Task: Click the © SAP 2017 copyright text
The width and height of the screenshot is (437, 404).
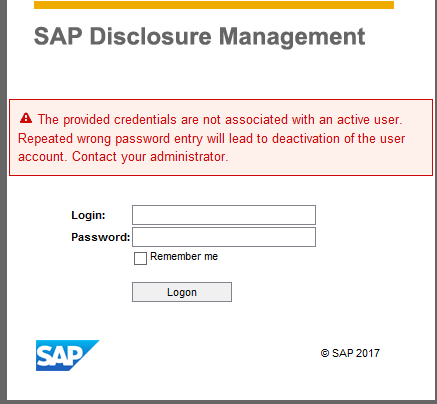Action: coord(350,353)
